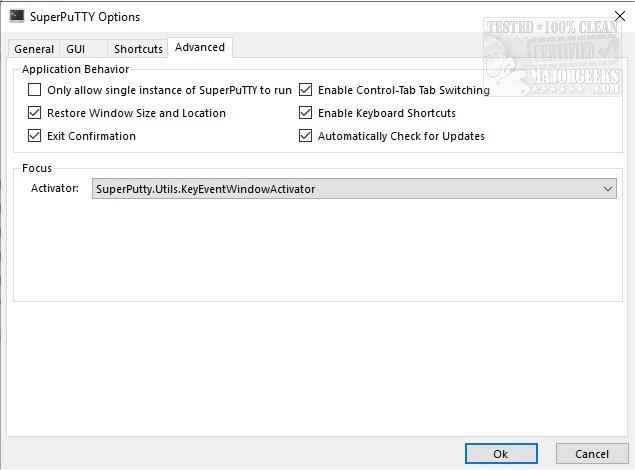
Task: Enable single instance of SuperPuTTY checkbox
Action: (35, 90)
